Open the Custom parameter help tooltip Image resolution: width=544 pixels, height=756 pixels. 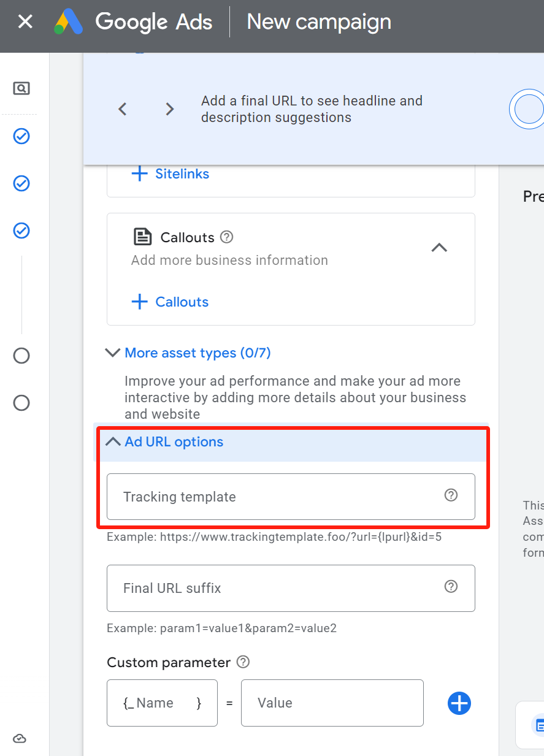243,662
